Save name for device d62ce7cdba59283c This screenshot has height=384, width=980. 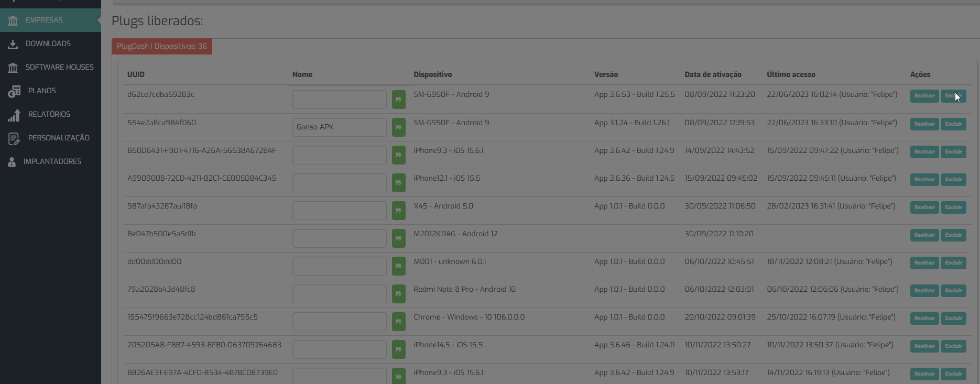point(399,100)
